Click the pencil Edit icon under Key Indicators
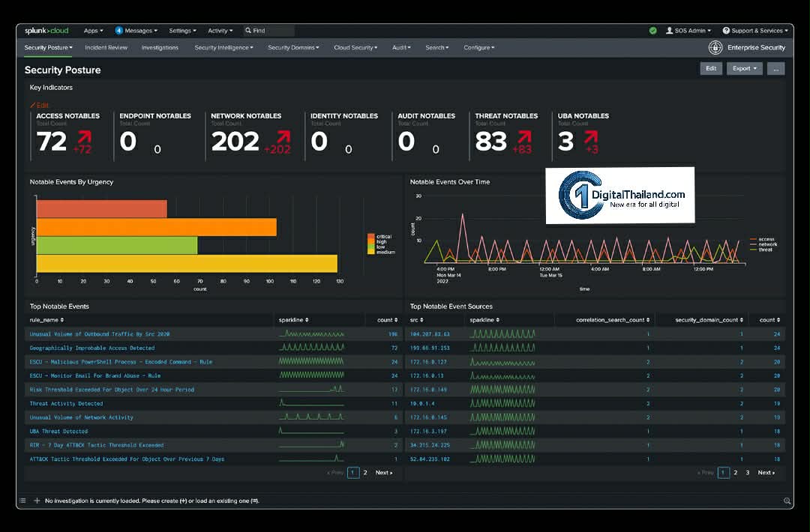The width and height of the screenshot is (810, 532). 33,106
